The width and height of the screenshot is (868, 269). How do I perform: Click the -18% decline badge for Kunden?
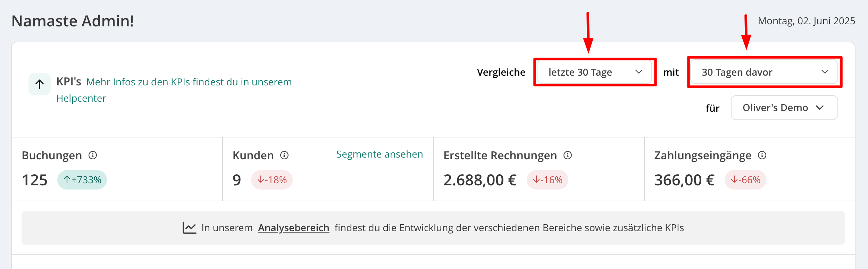(272, 180)
